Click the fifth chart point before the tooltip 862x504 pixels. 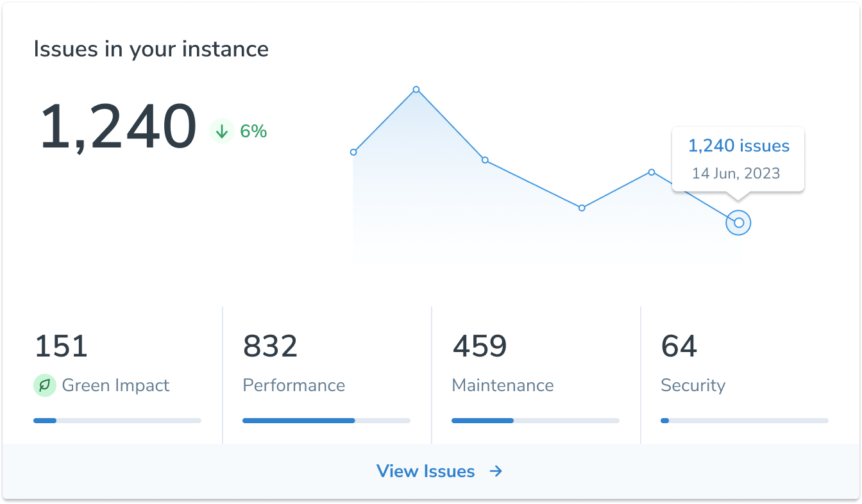652,172
